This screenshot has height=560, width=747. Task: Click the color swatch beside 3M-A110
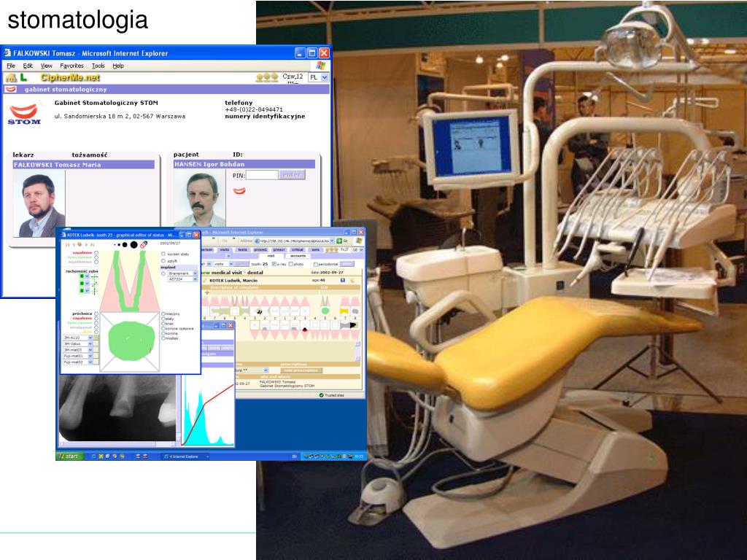click(96, 338)
